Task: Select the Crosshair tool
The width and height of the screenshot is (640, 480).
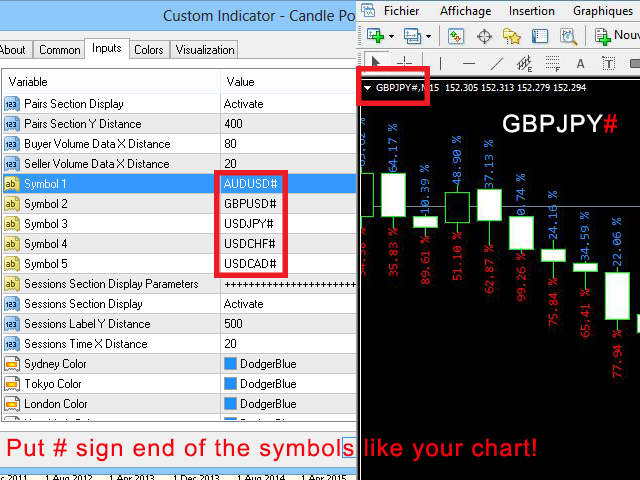Action: point(404,63)
